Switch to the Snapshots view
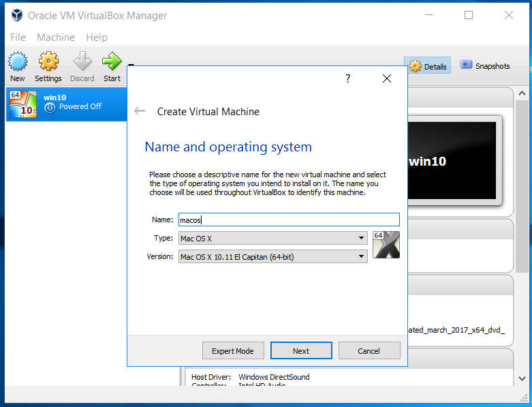The height and width of the screenshot is (407, 532). (485, 66)
